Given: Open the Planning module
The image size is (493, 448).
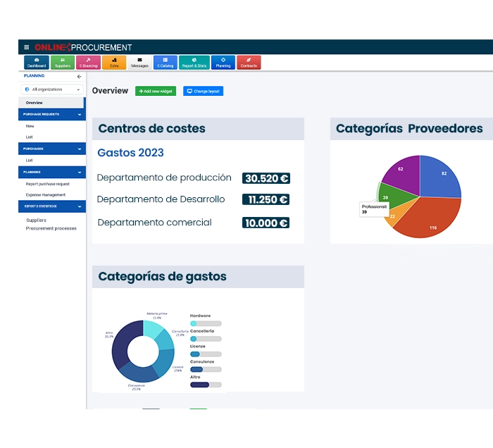Looking at the screenshot, I should (223, 63).
